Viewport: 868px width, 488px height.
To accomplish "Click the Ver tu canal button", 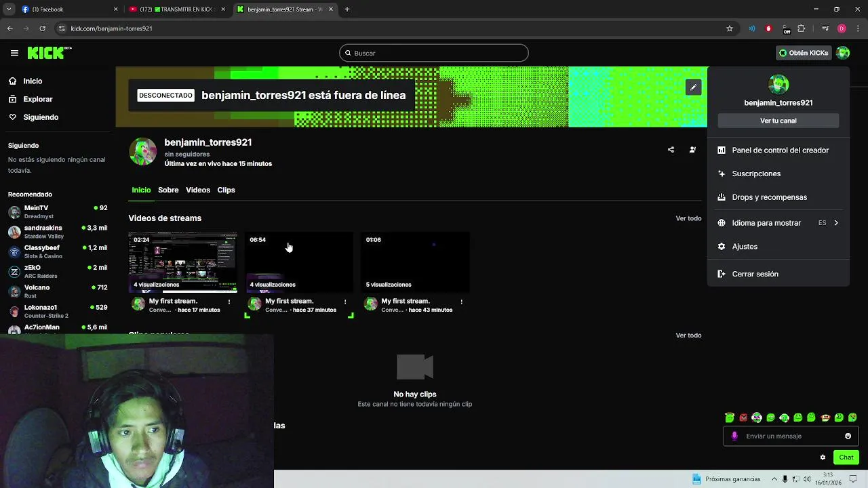I will [x=778, y=121].
